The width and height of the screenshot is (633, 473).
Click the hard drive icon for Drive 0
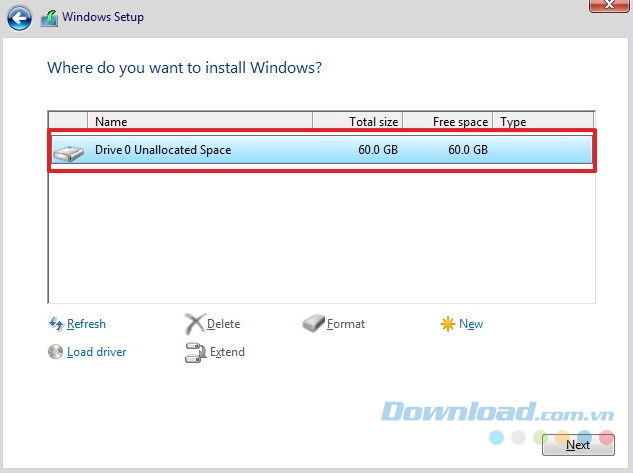pos(69,151)
